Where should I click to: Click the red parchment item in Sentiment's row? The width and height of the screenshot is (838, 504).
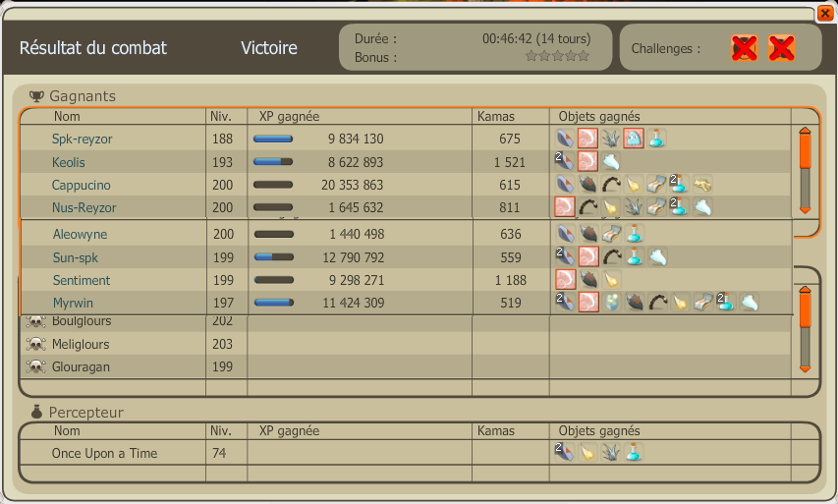coord(566,280)
